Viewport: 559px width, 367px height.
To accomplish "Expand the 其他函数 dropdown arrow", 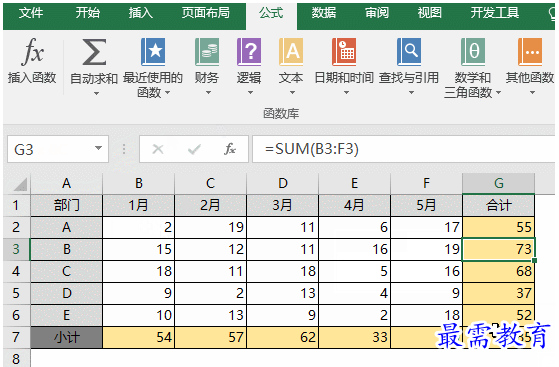I will (532, 93).
